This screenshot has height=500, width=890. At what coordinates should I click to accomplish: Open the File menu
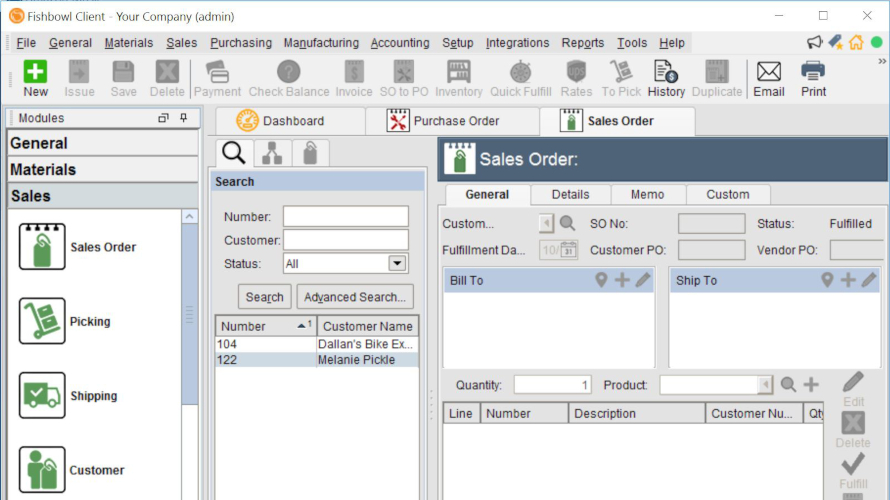26,43
